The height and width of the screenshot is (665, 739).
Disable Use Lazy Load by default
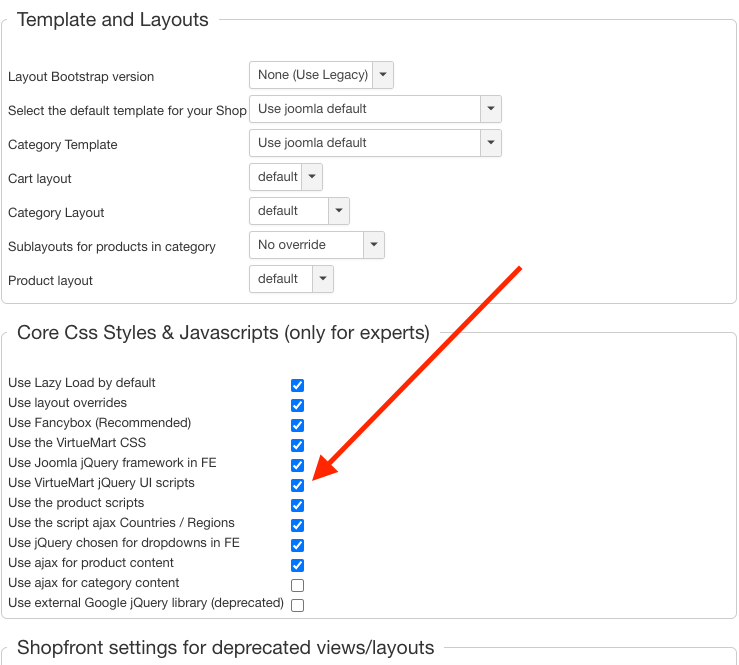point(297,385)
